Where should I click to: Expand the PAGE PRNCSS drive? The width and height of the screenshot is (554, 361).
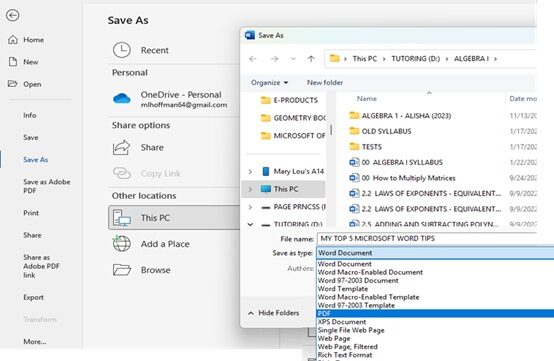tap(250, 207)
